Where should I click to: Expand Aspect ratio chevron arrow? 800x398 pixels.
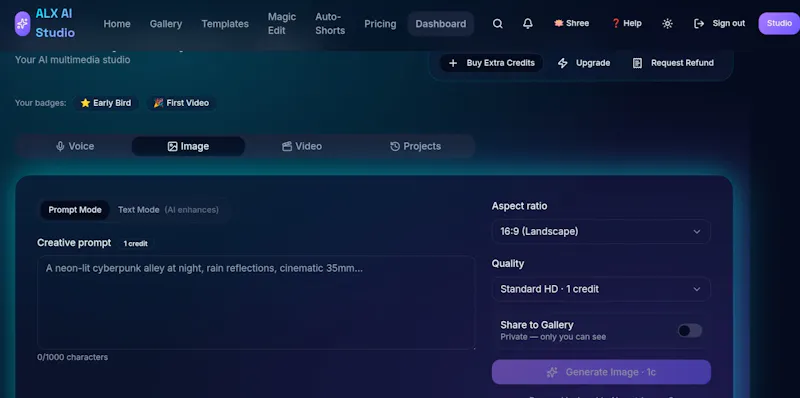click(696, 232)
